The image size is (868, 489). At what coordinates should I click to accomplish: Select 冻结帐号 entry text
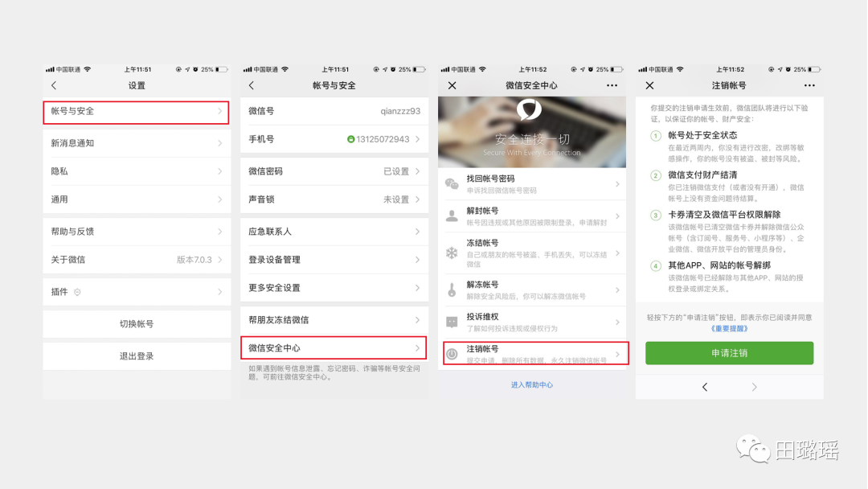(482, 243)
